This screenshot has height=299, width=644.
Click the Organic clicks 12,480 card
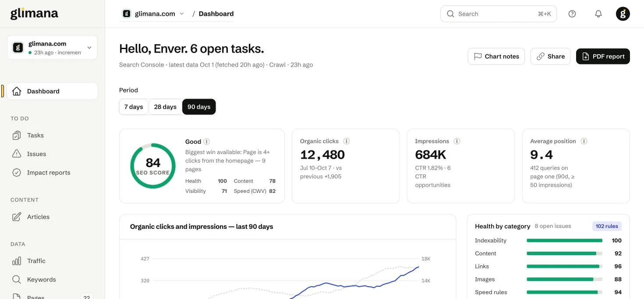click(x=346, y=166)
